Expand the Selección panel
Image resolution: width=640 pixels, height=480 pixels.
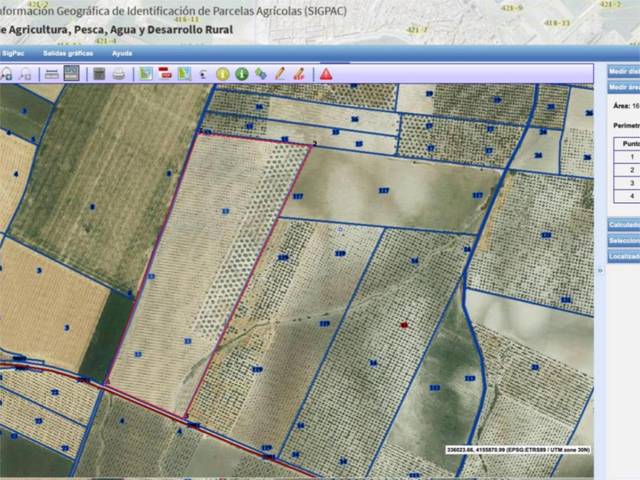(x=623, y=241)
